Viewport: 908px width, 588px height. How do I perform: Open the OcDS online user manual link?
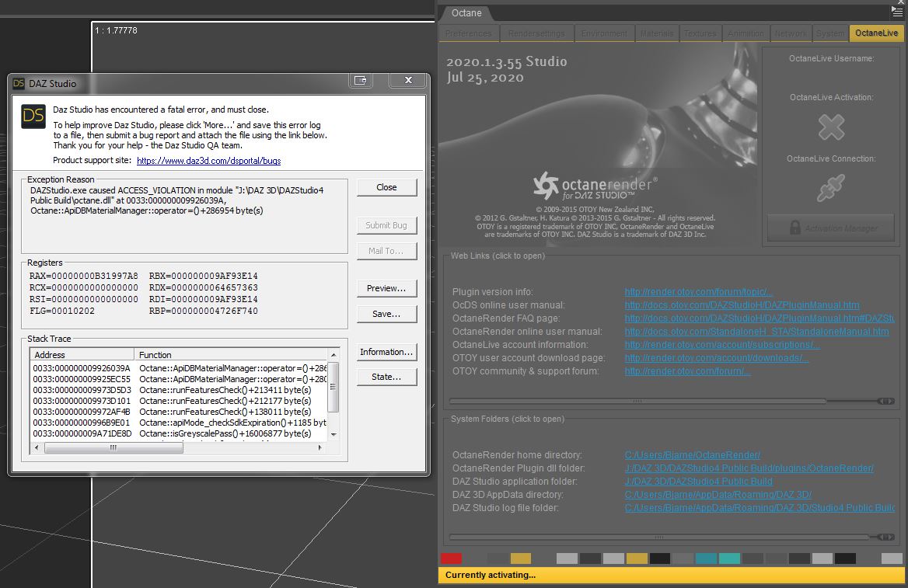pyautogui.click(x=742, y=305)
